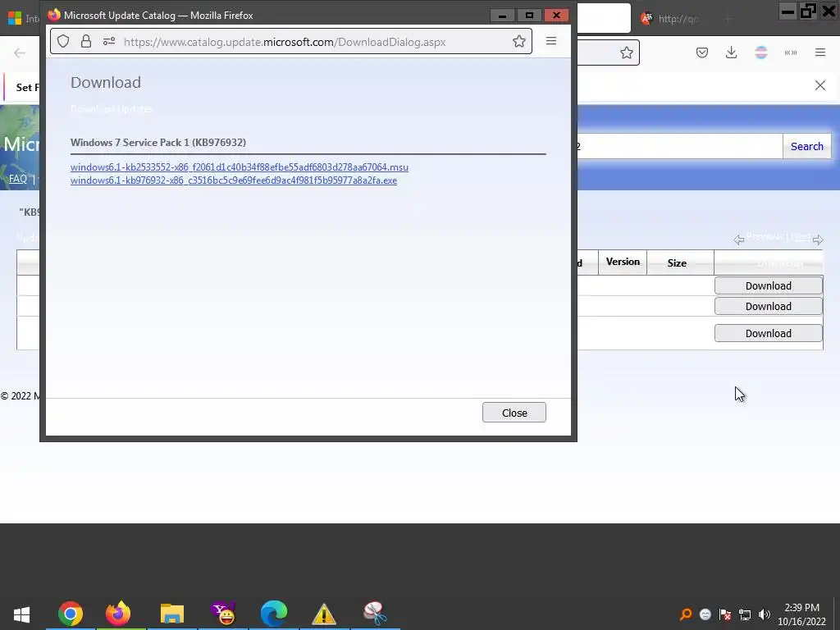Click the white smiley face tray icon
This screenshot has width=840, height=630.
[705, 614]
